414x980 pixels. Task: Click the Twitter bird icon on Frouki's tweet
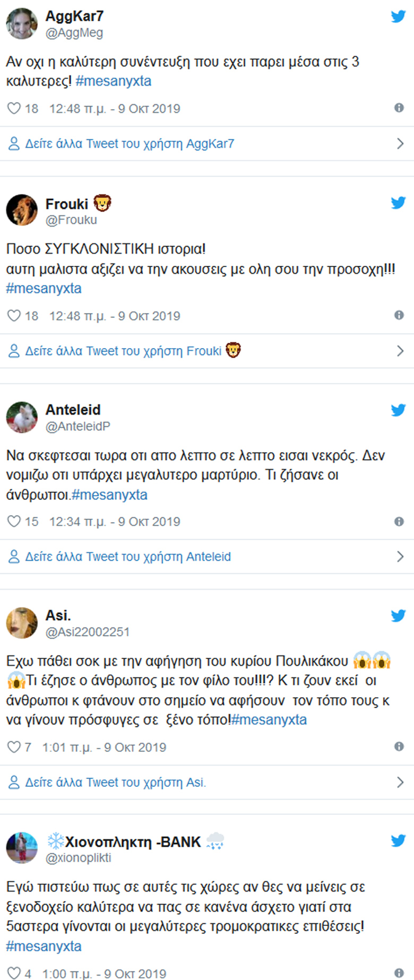click(x=398, y=203)
